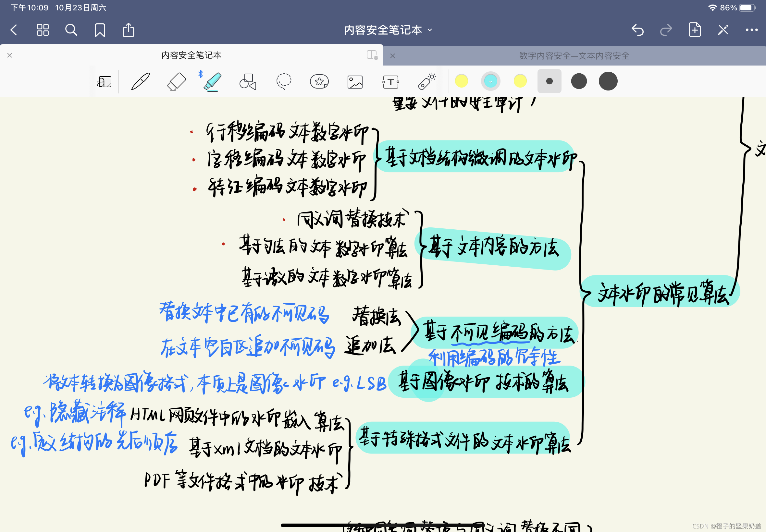Tap the handwritten note 基于图像水印技术的算法

[x=483, y=382]
